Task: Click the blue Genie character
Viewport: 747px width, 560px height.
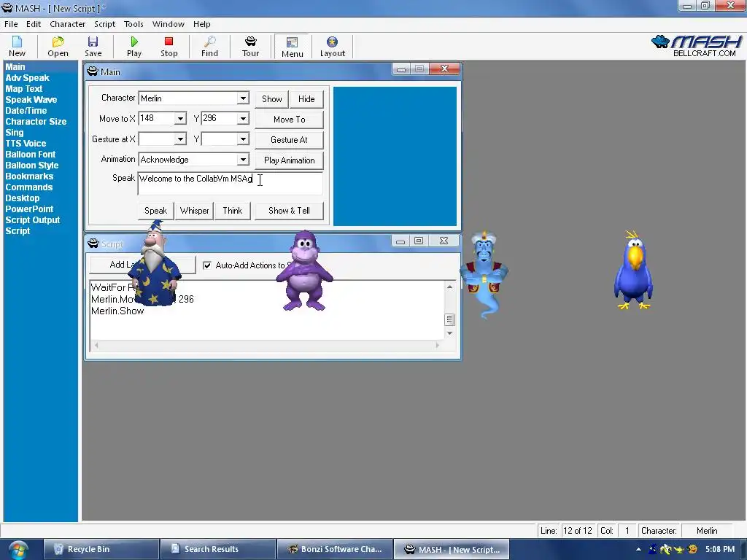Action: tap(484, 274)
